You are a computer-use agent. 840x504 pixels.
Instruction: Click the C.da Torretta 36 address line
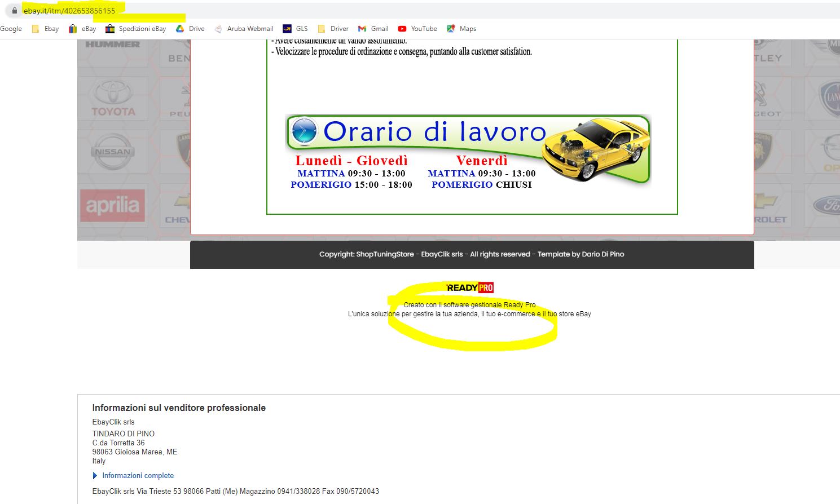[118, 443]
